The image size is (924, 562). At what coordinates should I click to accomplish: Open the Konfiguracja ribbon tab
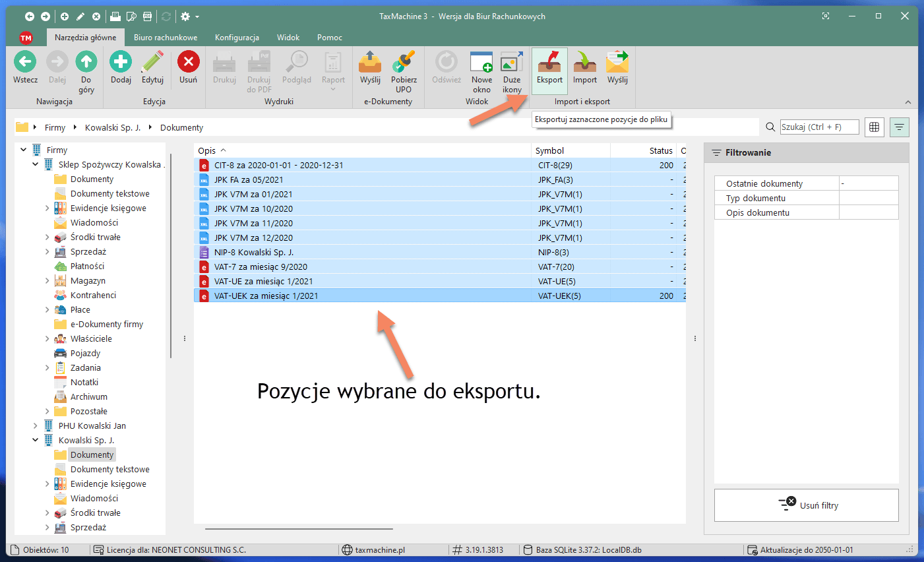[237, 38]
